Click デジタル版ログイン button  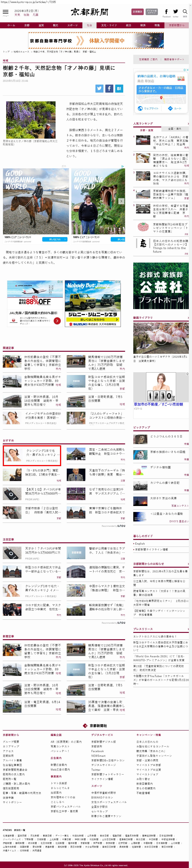tap(152, 12)
